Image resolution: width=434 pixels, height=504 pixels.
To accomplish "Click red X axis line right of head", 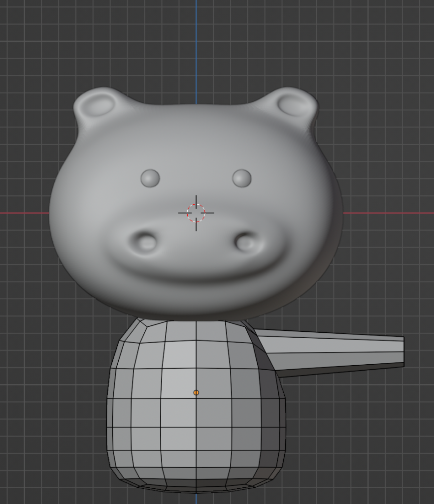I will (389, 213).
